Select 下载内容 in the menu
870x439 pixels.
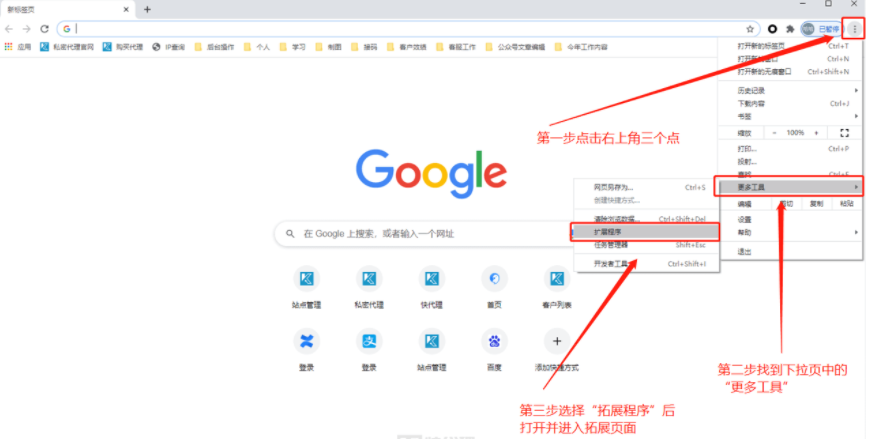point(791,104)
